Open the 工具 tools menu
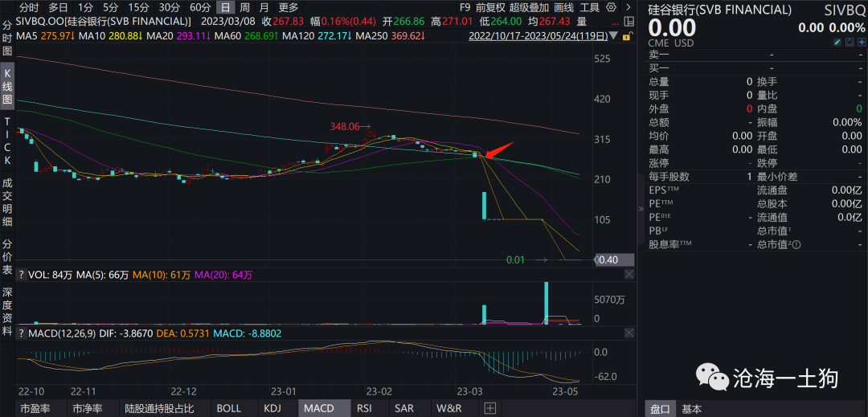This screenshot has height=417, width=868. click(x=590, y=7)
